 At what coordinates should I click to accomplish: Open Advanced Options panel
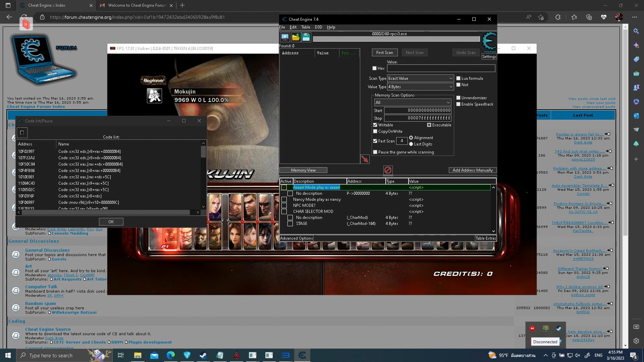tap(296, 238)
